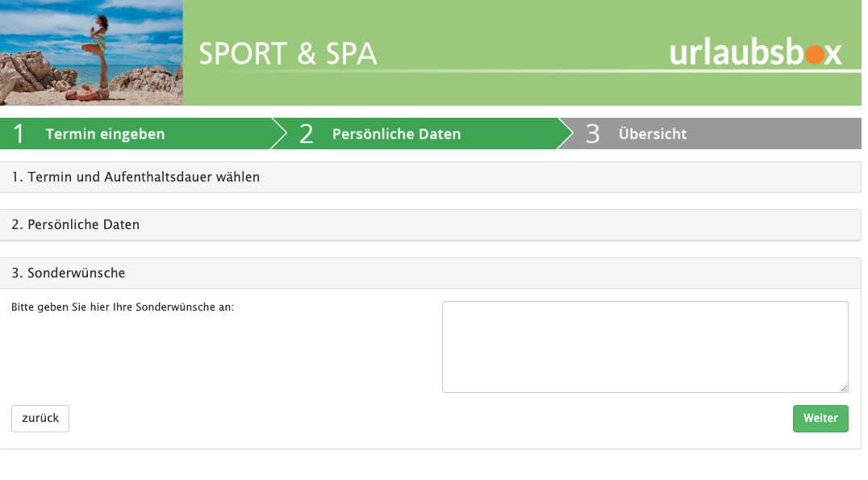Click the chevron arrow between steps 2 and 3
The height and width of the screenshot is (480, 868).
pyautogui.click(x=565, y=134)
